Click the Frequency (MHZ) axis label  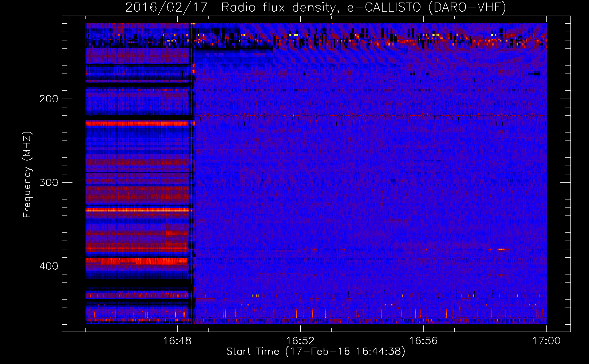(27, 175)
